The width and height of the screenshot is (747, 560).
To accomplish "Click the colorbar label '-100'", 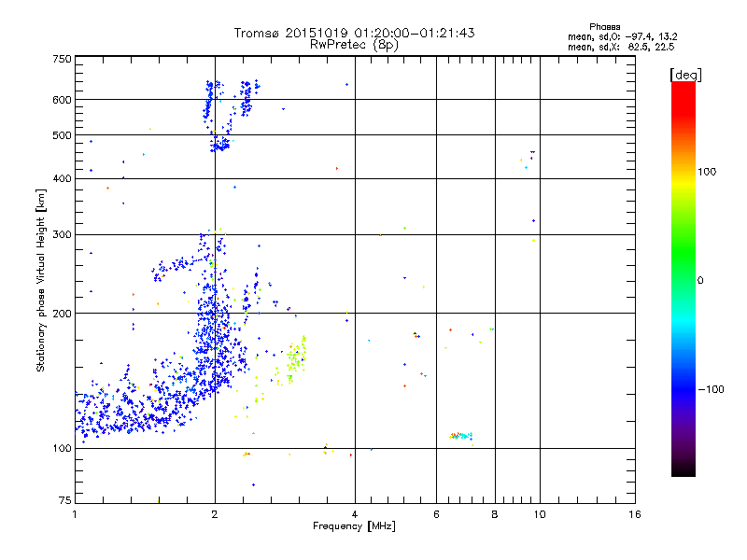I will [711, 389].
